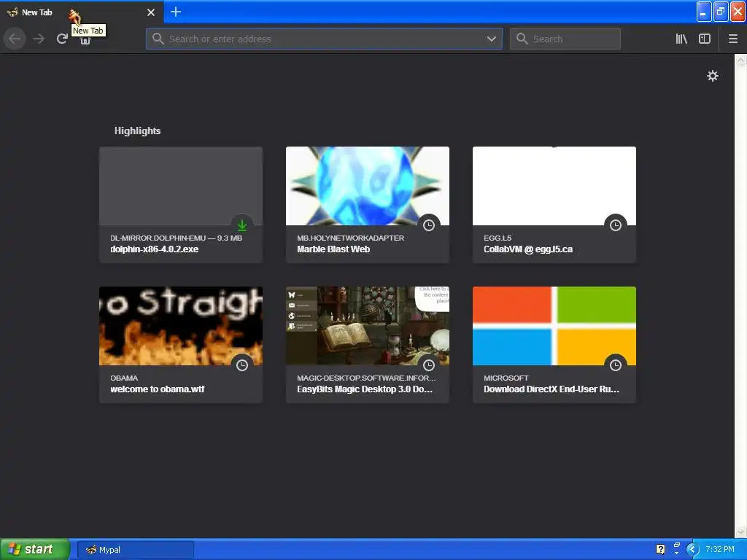The height and width of the screenshot is (560, 747).
Task: Toggle the sidebars icon
Action: [x=705, y=39]
